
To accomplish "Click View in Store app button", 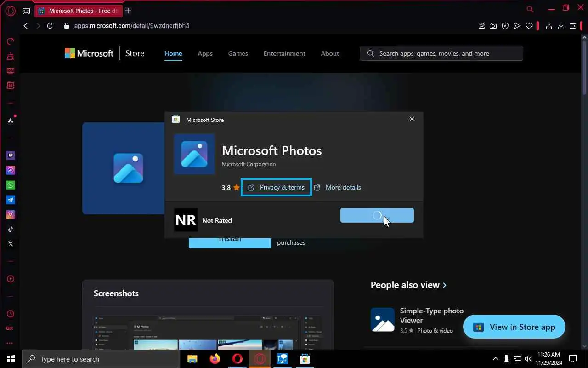I will coord(514,327).
